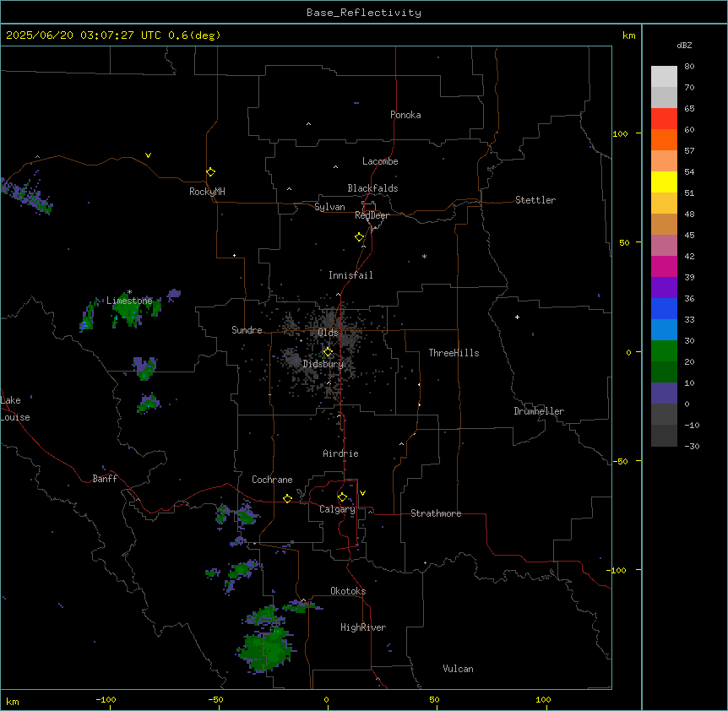Click the Cochrane label
This screenshot has height=711, width=728.
click(x=272, y=480)
